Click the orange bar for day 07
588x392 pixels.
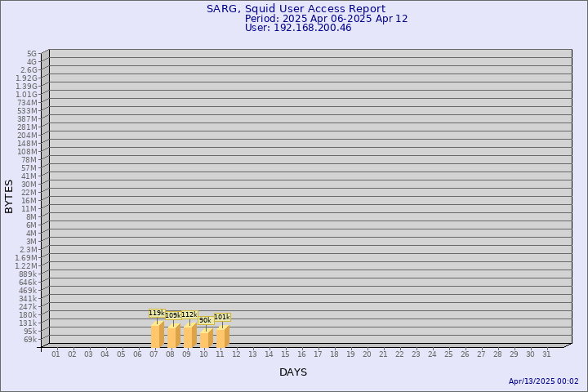tap(157, 336)
